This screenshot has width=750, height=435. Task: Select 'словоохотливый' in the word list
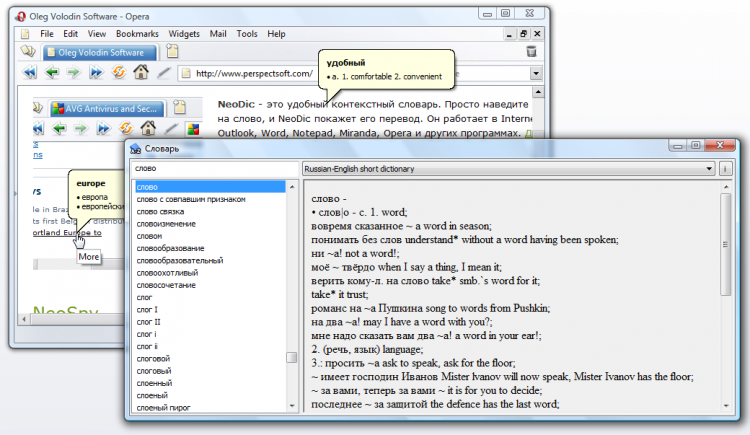167,273
